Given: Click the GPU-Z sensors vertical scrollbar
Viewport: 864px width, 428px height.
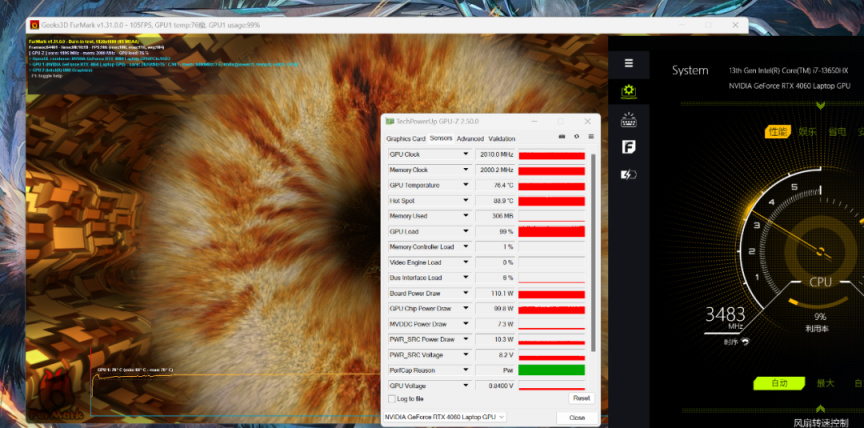Looking at the screenshot, I should point(593,252).
